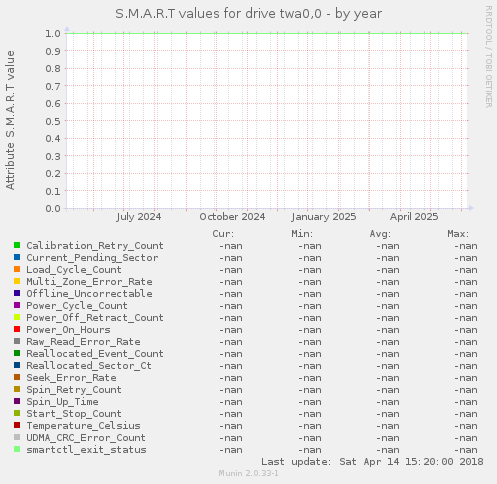Click the April 2025 x-axis label
The height and width of the screenshot is (484, 497).
(x=414, y=217)
